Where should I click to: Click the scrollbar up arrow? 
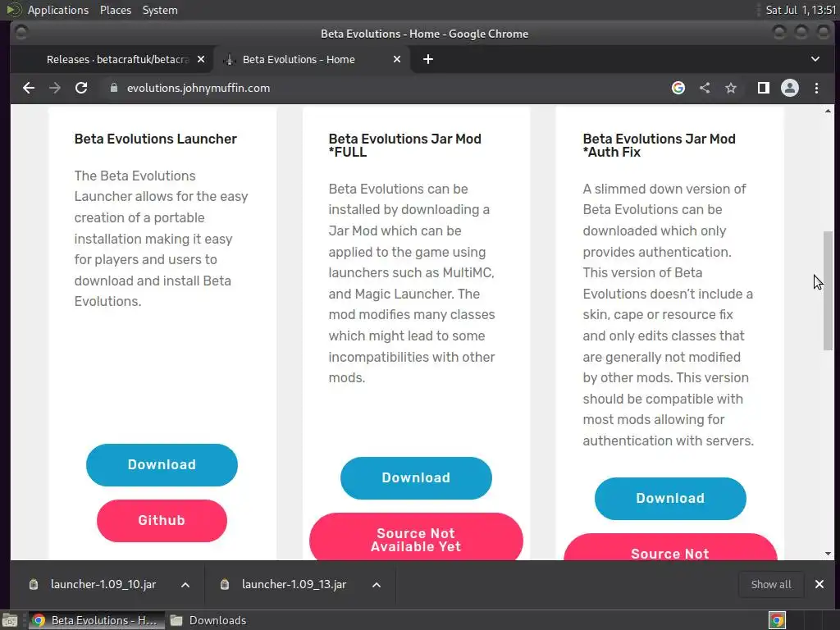[829, 111]
